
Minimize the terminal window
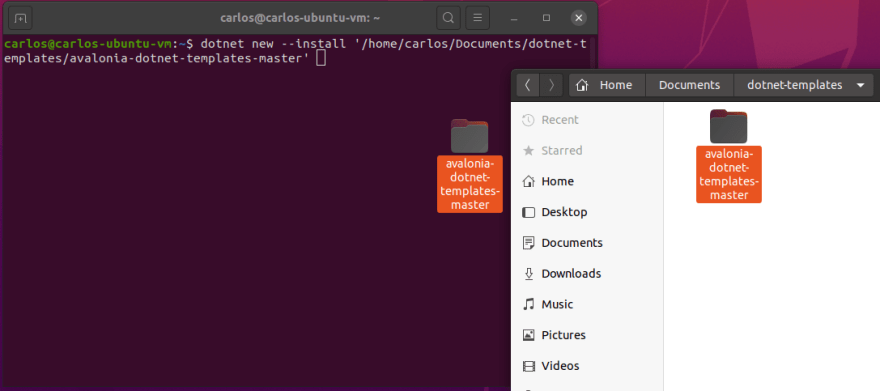514,18
